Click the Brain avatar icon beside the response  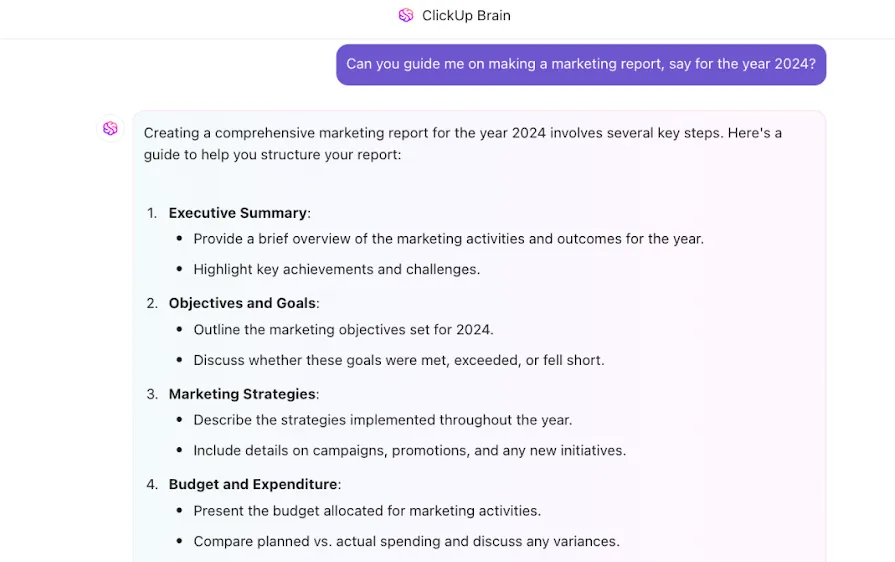point(110,128)
